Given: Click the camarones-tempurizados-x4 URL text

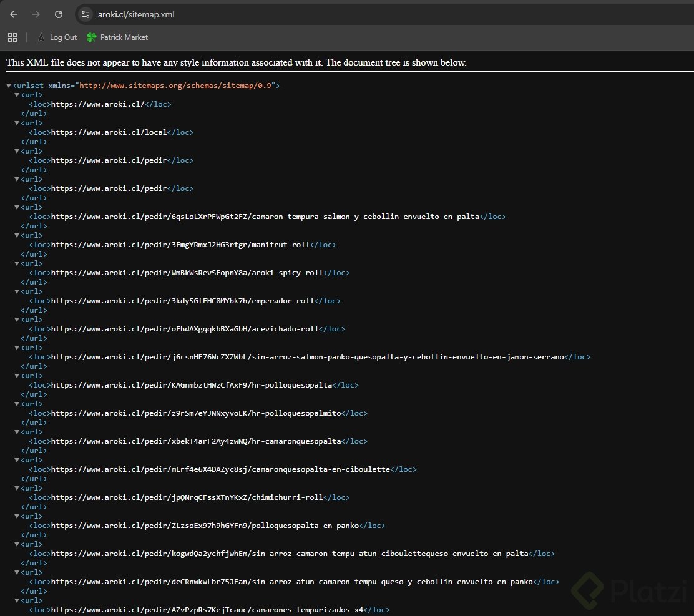Looking at the screenshot, I should [207, 610].
